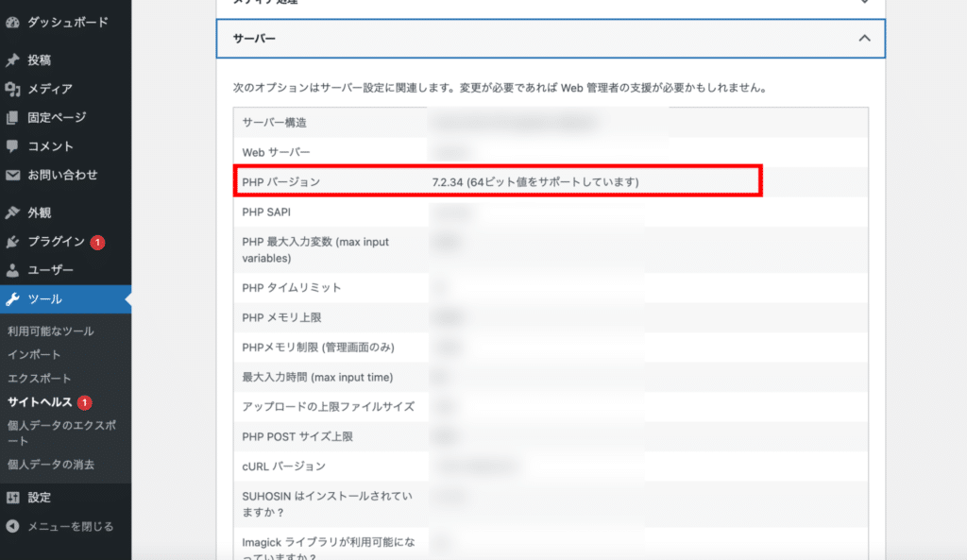
Task: Click the 固定ページ (Pages) icon
Action: point(12,117)
